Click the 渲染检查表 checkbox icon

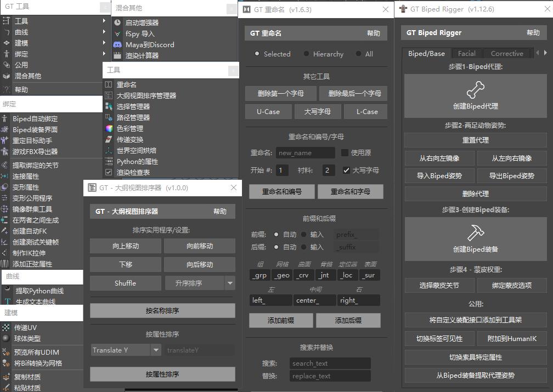109,172
